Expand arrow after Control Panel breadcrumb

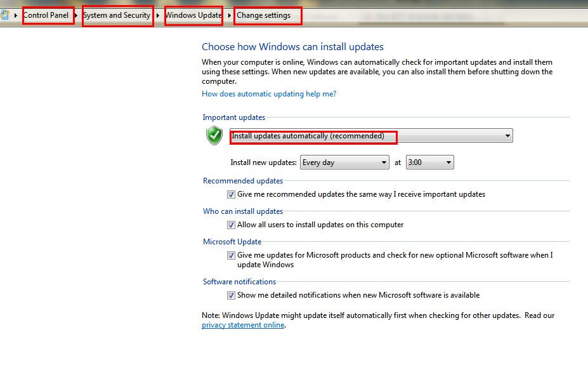coord(76,15)
